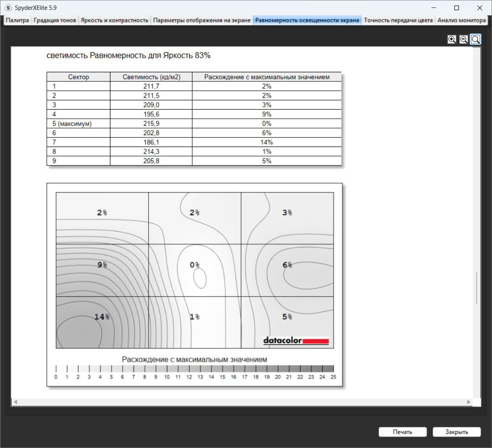Click the vertical scrollbar thumb of report

[x=477, y=288]
